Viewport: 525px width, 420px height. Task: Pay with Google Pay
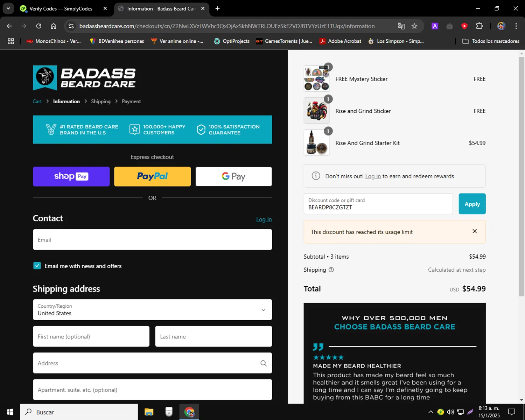point(233,176)
